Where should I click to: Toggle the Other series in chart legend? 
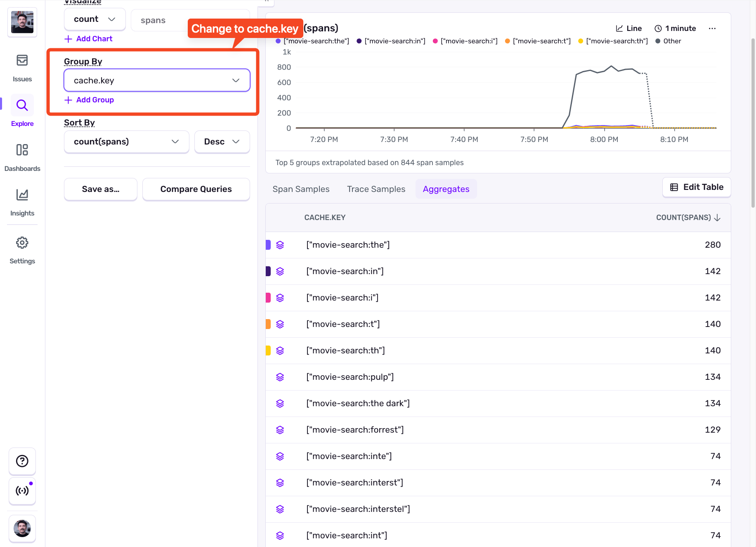click(668, 41)
